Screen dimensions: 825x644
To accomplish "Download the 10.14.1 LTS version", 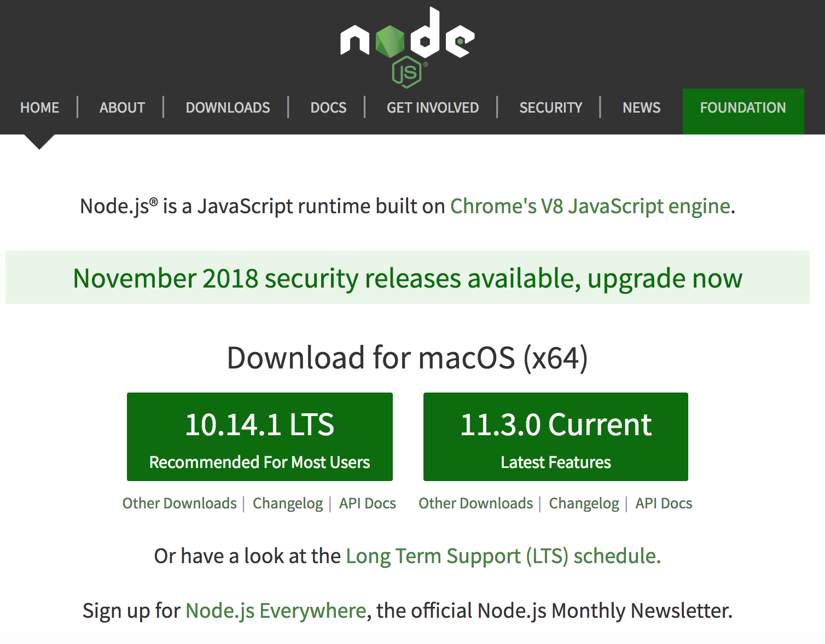I will [x=260, y=437].
